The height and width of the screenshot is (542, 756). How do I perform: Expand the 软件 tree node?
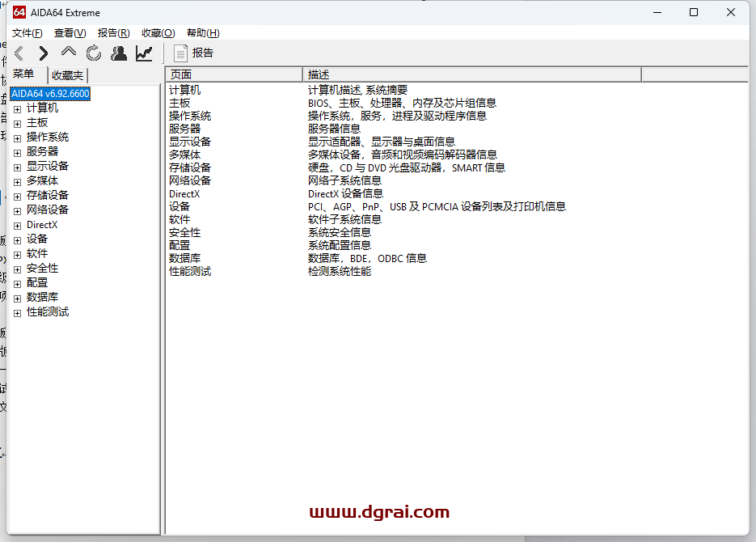[17, 255]
